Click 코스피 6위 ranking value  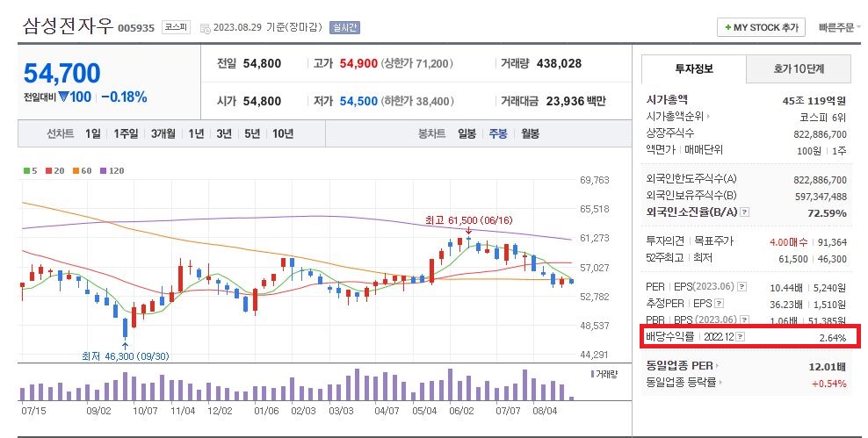pyautogui.click(x=823, y=118)
